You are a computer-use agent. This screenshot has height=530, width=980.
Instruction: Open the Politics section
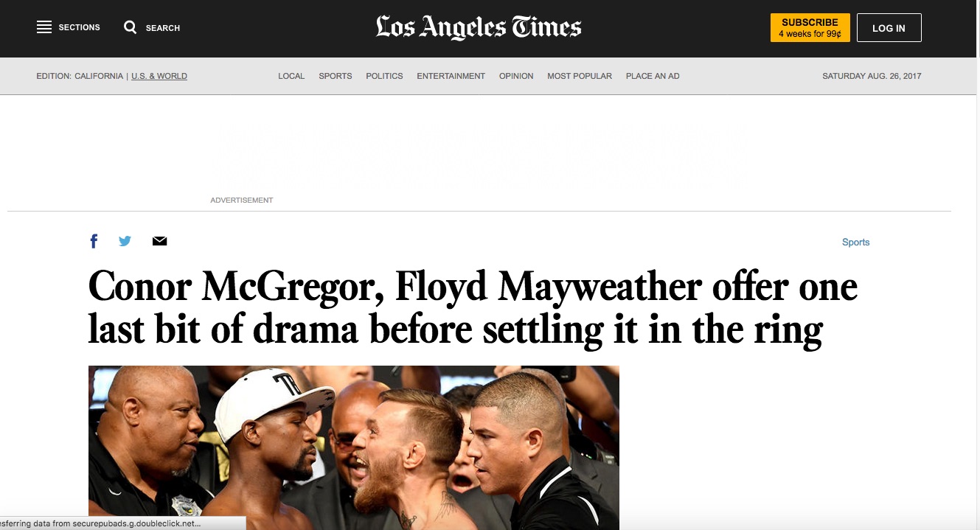tap(384, 76)
